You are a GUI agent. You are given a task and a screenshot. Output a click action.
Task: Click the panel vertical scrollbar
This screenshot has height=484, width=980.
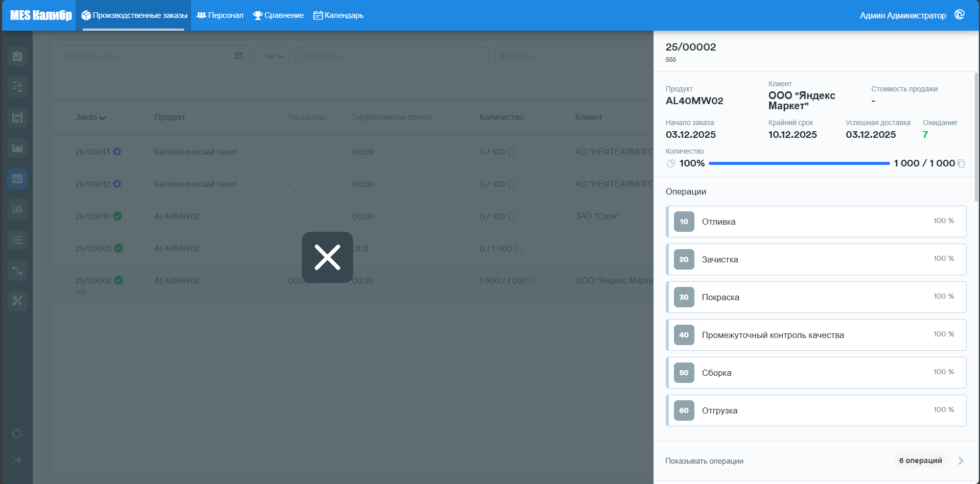(x=976, y=137)
